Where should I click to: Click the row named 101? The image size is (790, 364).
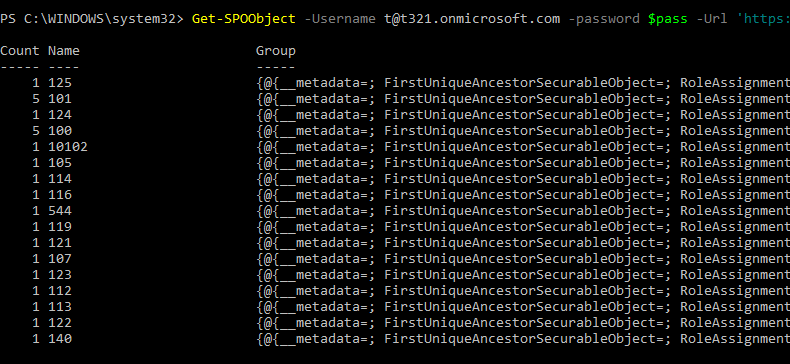point(395,99)
